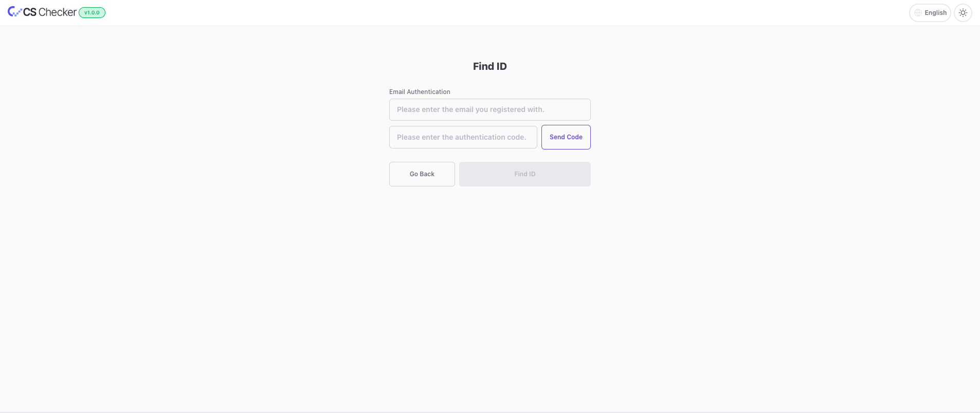Focus the authentication code input field
Screen dimensions: 980x413
pyautogui.click(x=463, y=137)
